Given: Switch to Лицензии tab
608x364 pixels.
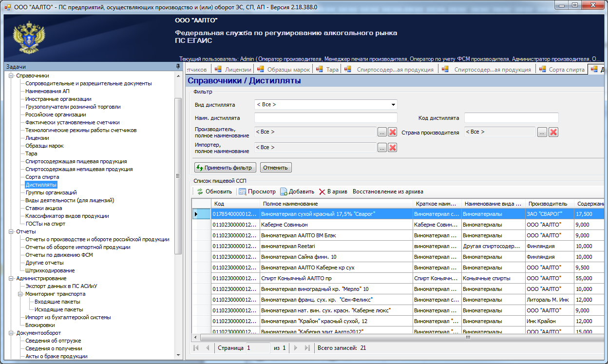Looking at the screenshot, I should pos(233,69).
